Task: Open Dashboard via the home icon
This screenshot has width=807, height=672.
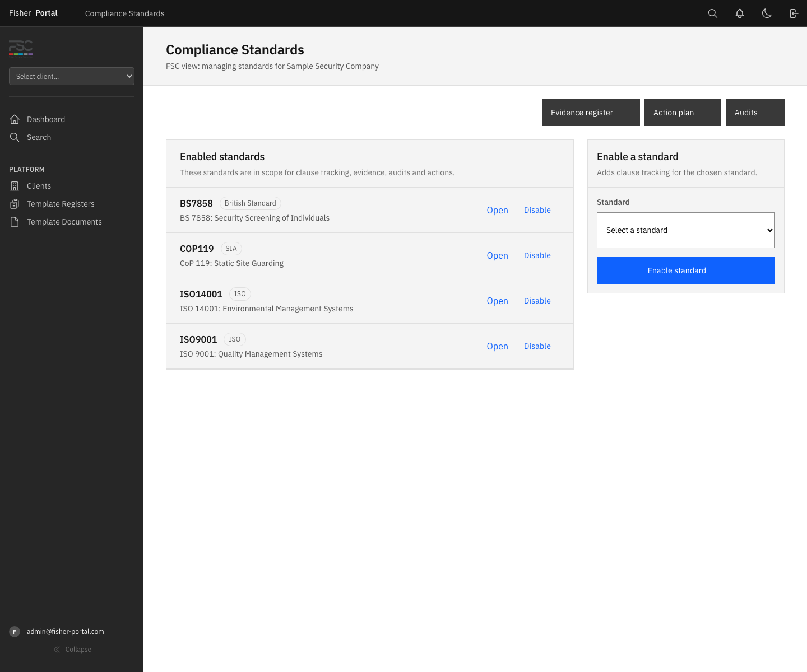Action: point(15,119)
